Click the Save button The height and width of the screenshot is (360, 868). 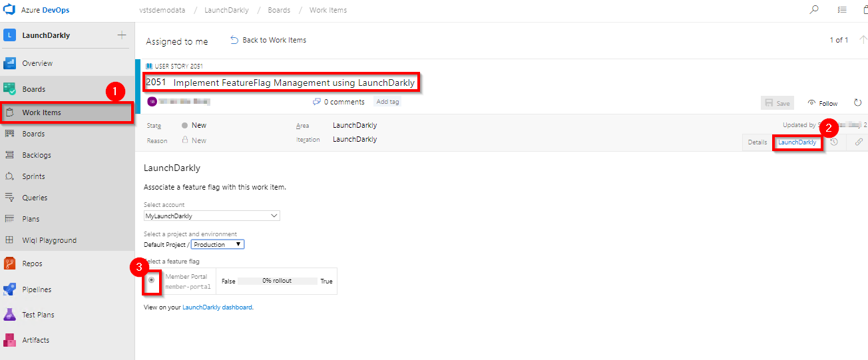click(x=778, y=103)
